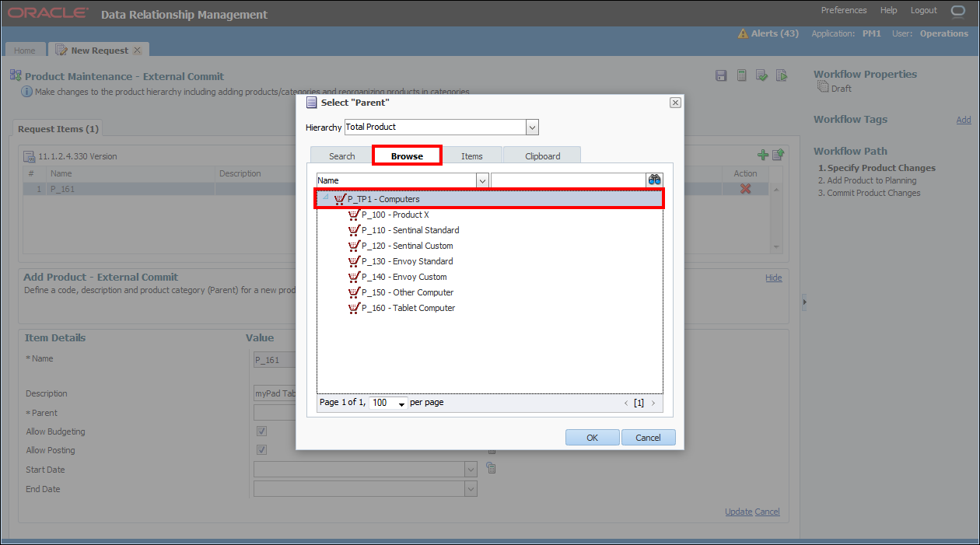Click the request items scrollbar up arrow
This screenshot has height=545, width=980.
[777, 189]
